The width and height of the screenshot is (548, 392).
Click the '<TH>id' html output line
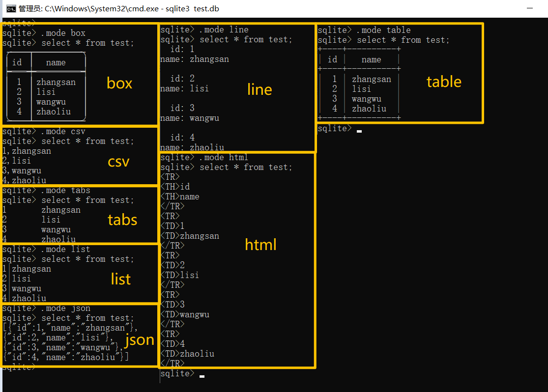tap(175, 187)
